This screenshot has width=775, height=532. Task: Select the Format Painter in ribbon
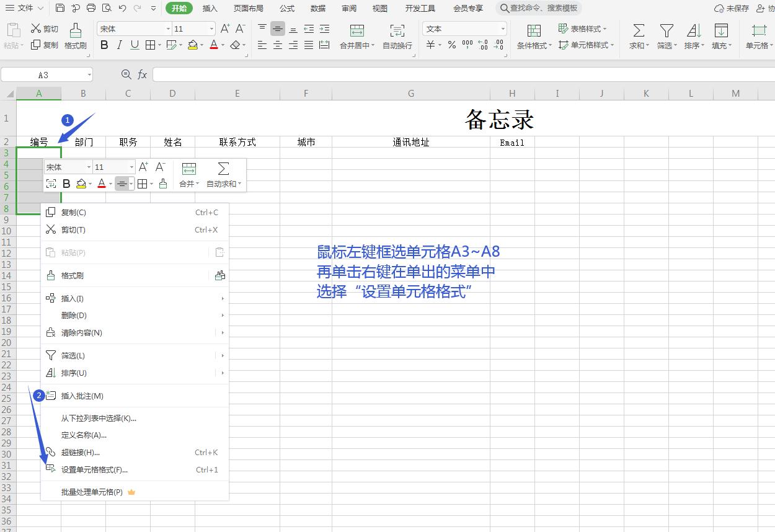coord(76,37)
